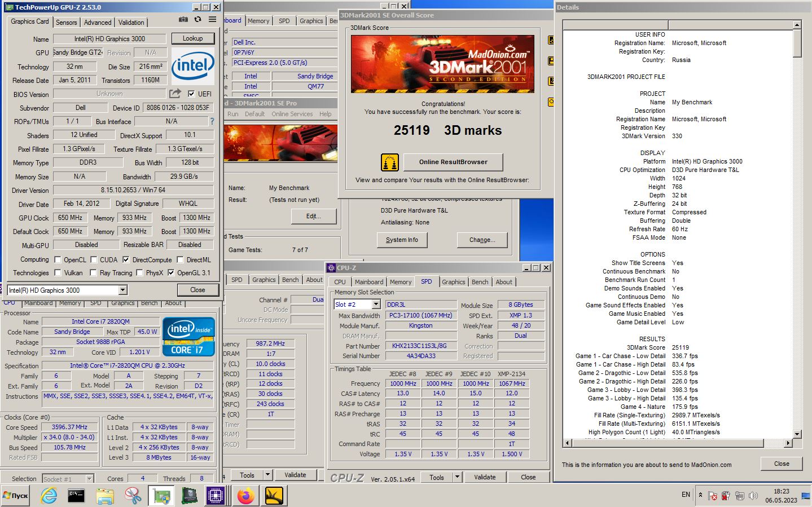This screenshot has height=507, width=812.
Task: Open Command Prompt from taskbar
Action: click(76, 496)
